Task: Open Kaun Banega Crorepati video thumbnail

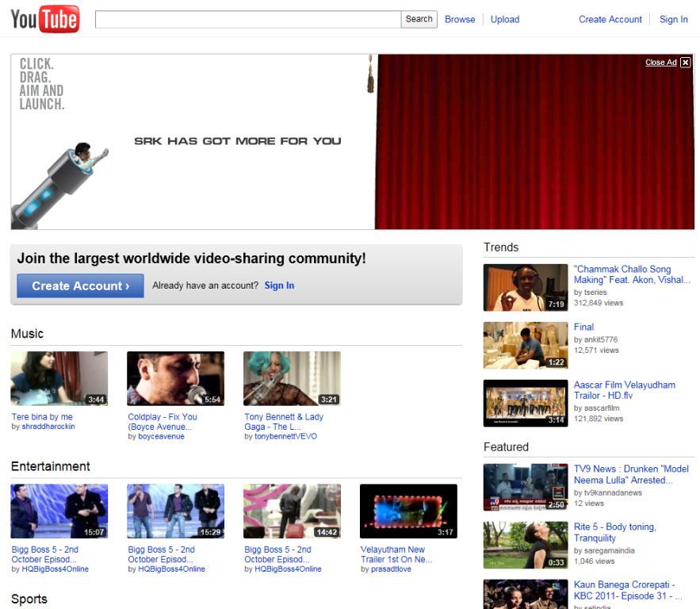Action: pos(526,594)
